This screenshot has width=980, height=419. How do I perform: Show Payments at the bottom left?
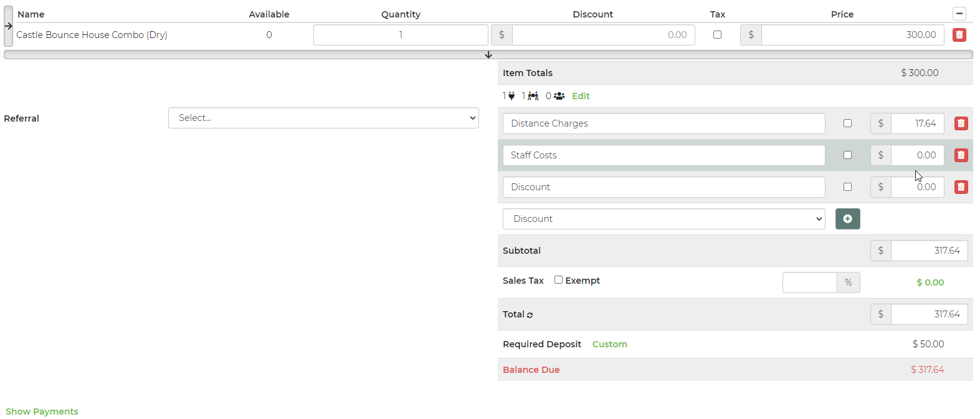coord(42,412)
